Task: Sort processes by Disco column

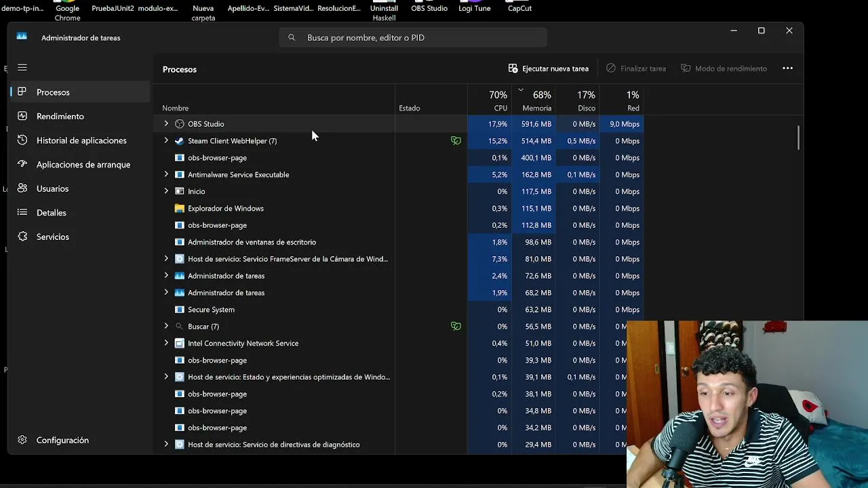Action: 578,100
